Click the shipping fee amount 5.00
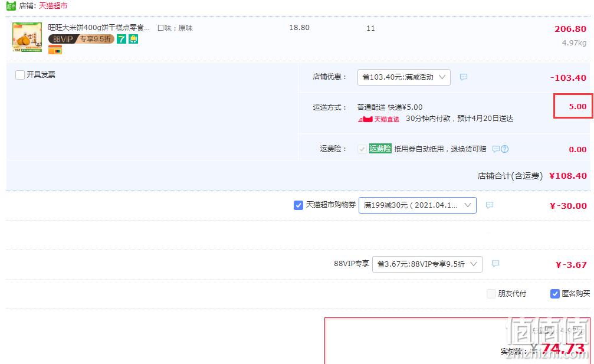The height and width of the screenshot is (364, 594). [577, 106]
